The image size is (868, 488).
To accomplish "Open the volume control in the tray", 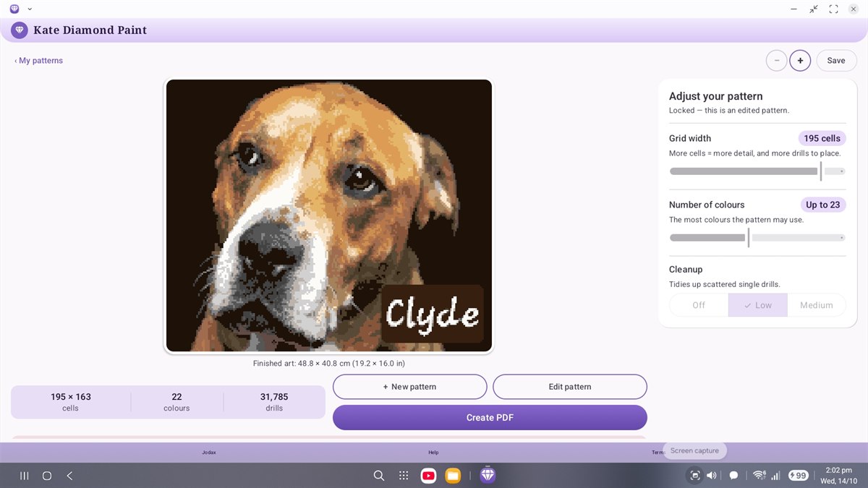I will [x=712, y=476].
